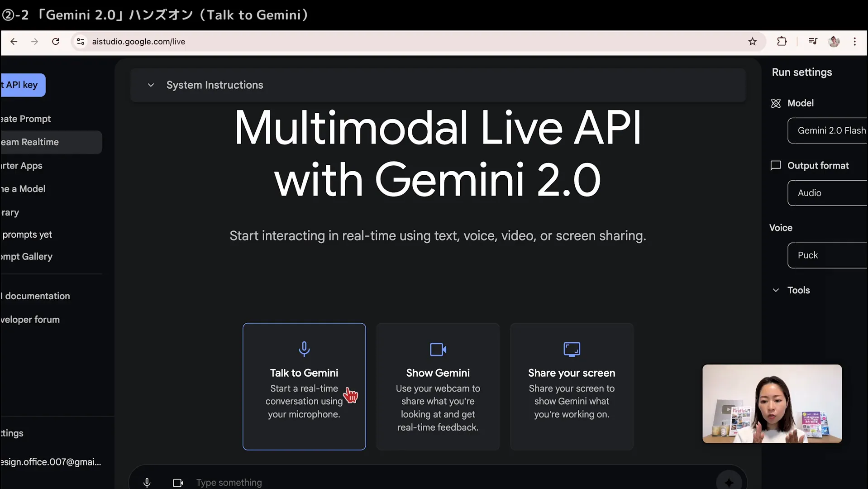Click the Model icon in Run settings
This screenshot has width=868, height=489.
pyautogui.click(x=776, y=103)
